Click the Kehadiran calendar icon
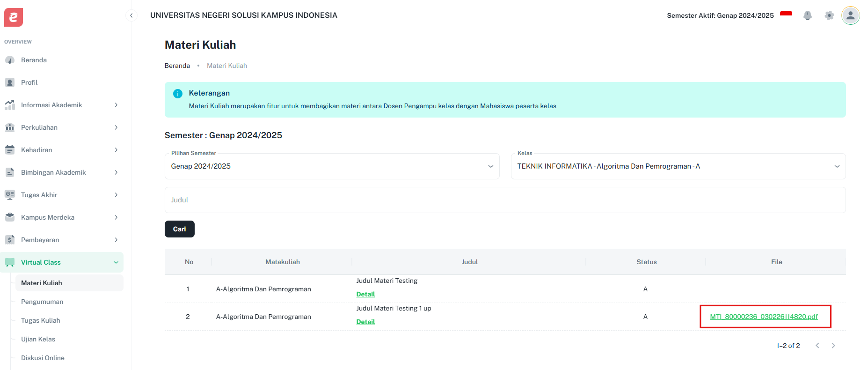The width and height of the screenshot is (868, 370). point(10,150)
